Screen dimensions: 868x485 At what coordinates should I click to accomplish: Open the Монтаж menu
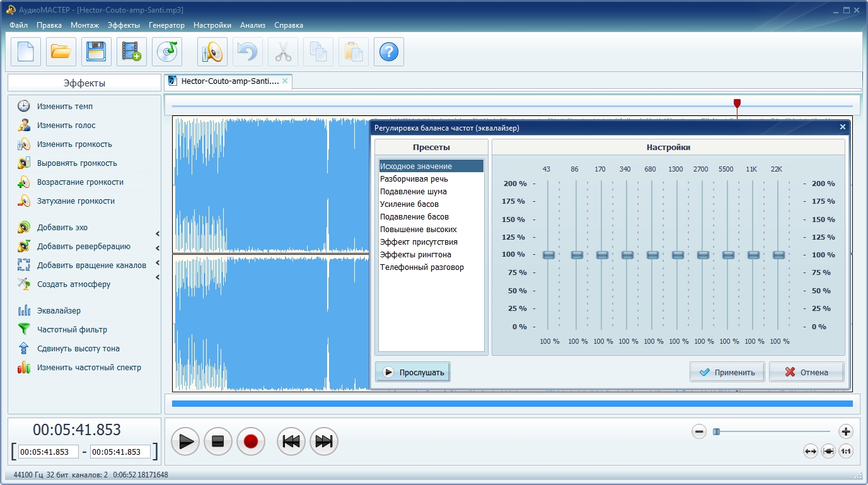click(x=84, y=25)
